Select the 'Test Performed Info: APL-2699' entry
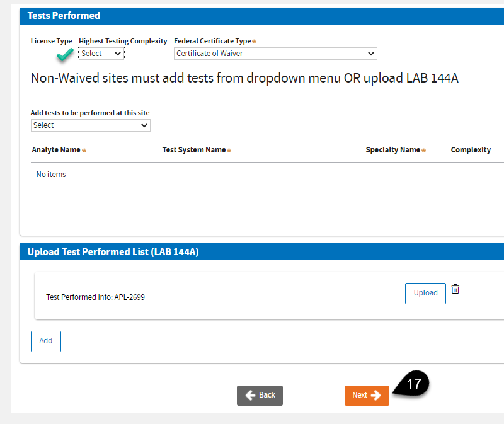This screenshot has width=504, height=424. pyautogui.click(x=95, y=297)
